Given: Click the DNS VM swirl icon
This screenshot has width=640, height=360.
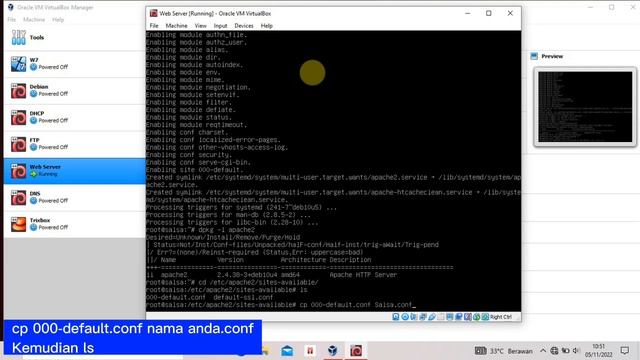Looking at the screenshot, I should 18,198.
